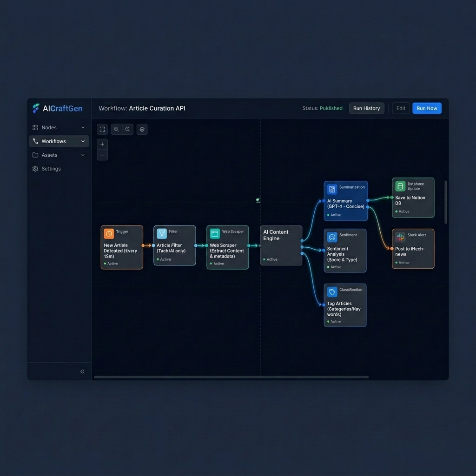The image size is (476, 476).
Task: Select the Article Filter node
Action: [x=175, y=245]
